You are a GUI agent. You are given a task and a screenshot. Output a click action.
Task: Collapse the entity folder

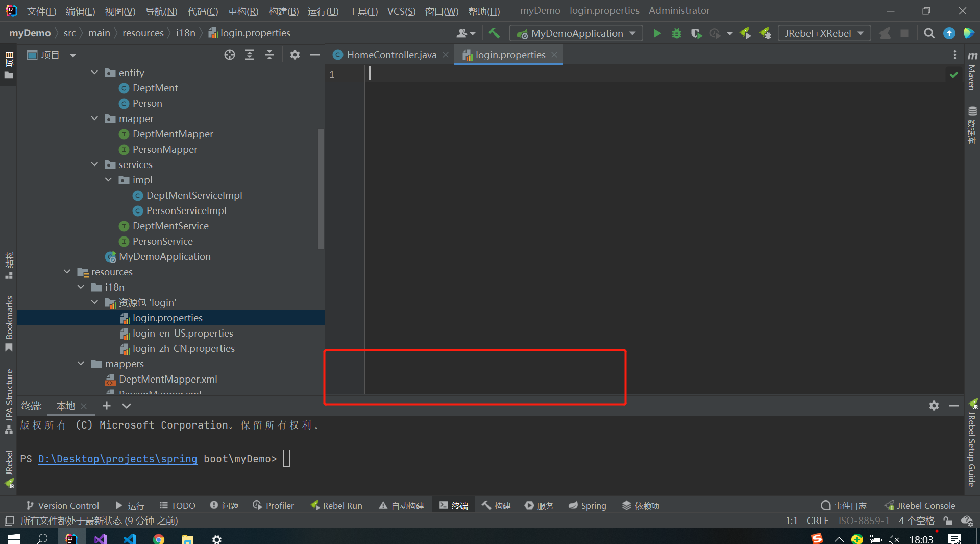[94, 73]
